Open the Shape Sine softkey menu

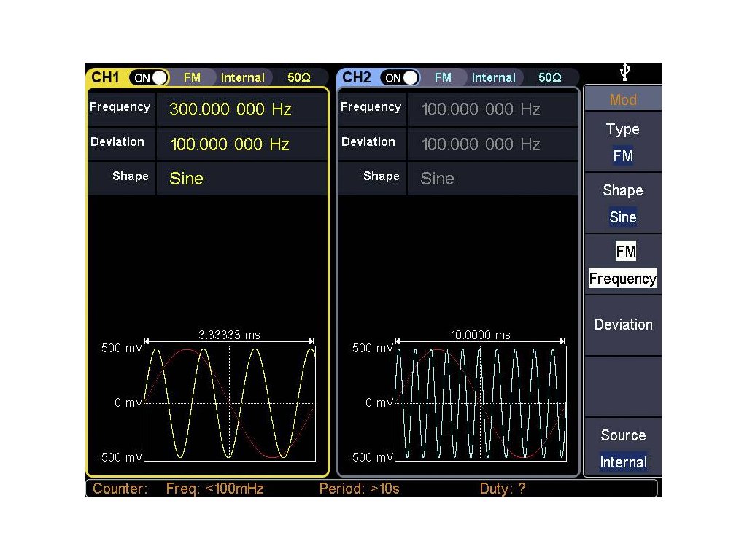tap(622, 203)
